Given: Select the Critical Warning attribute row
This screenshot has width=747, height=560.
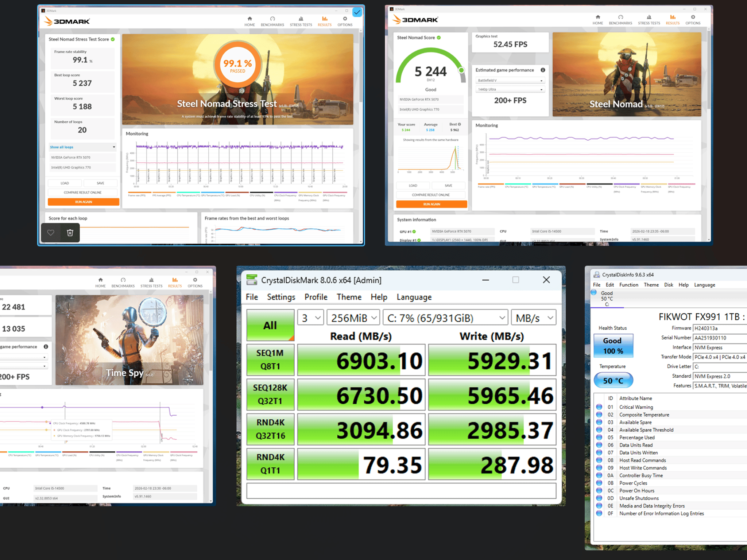Looking at the screenshot, I should tap(670, 407).
